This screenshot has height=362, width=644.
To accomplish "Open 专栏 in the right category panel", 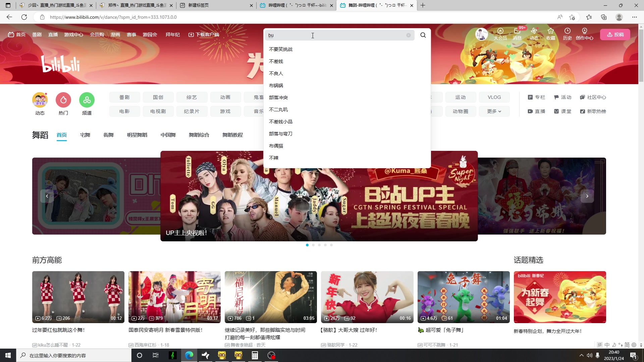I will point(537,97).
